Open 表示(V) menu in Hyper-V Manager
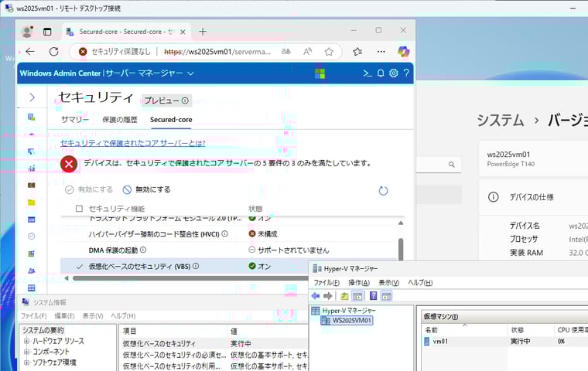 click(388, 283)
